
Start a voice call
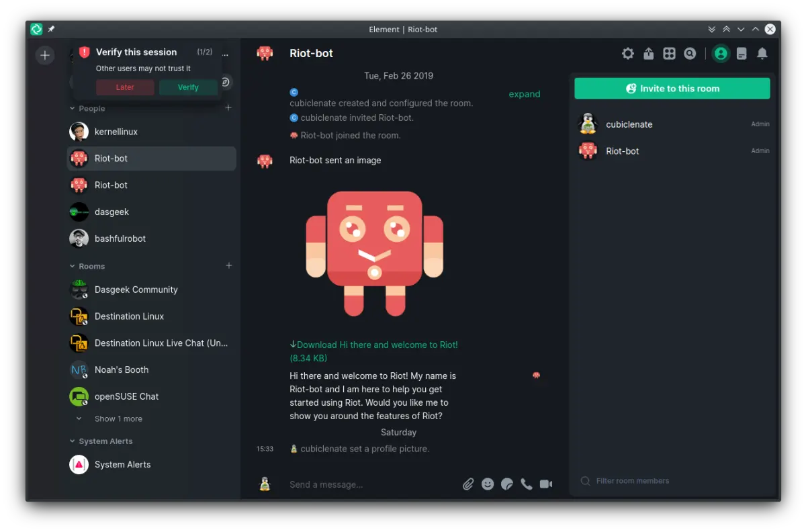[527, 484]
